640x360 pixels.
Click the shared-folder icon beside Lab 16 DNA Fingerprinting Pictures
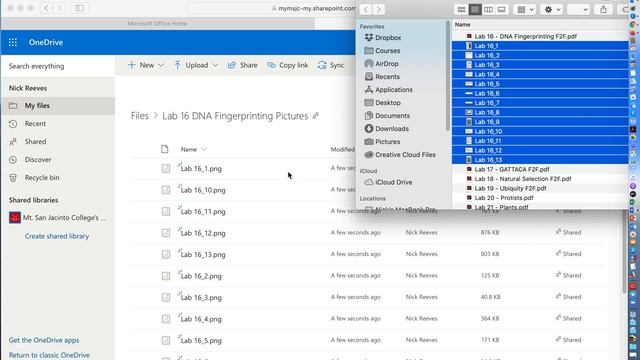pyautogui.click(x=316, y=116)
